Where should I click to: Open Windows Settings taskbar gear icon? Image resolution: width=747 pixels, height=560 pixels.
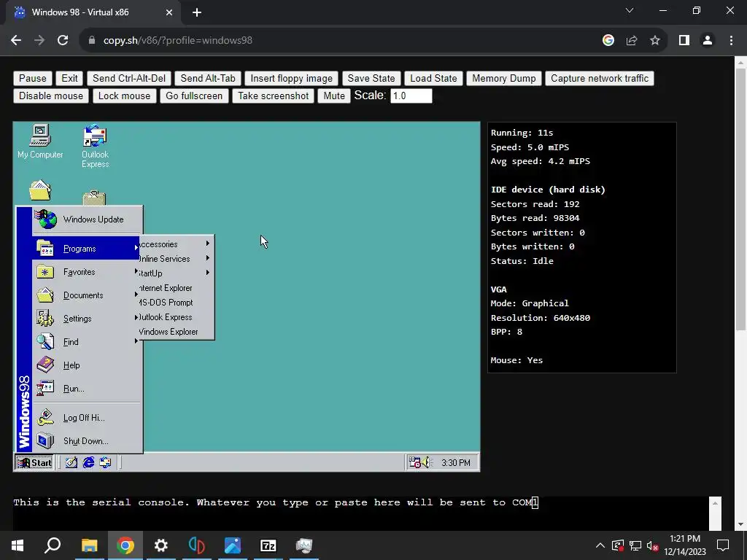[x=161, y=545]
